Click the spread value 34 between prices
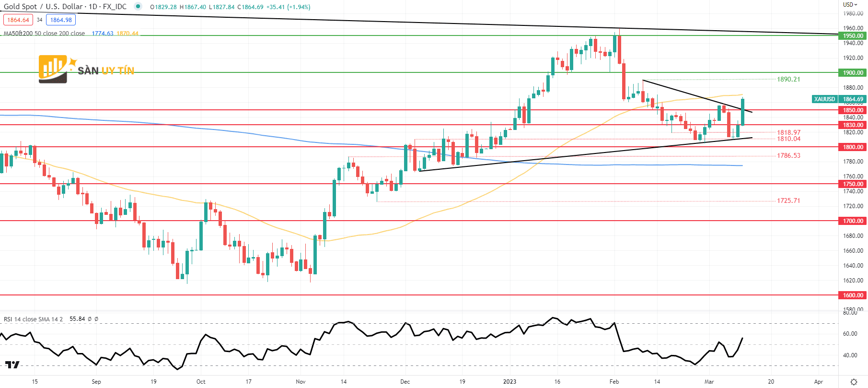 pos(40,20)
